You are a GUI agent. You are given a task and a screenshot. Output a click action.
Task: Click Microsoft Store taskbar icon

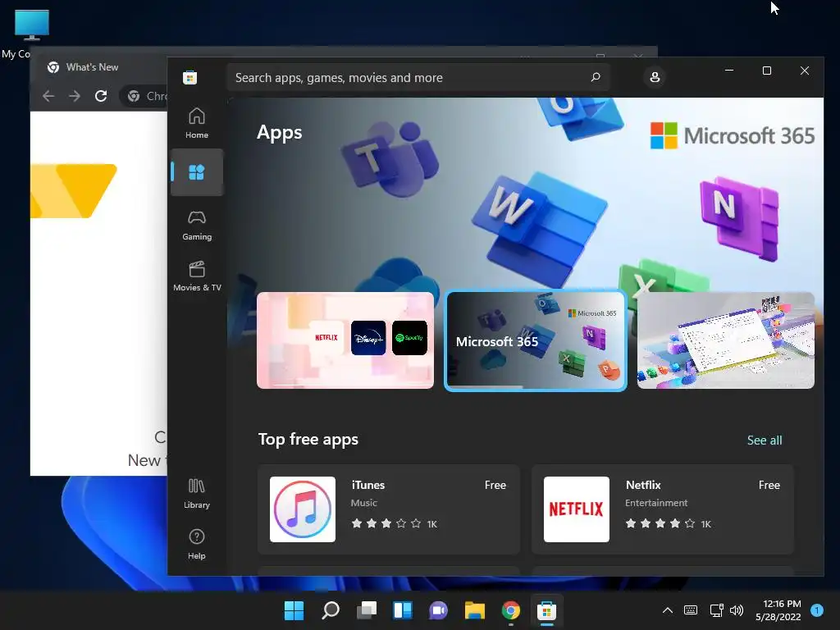point(547,610)
